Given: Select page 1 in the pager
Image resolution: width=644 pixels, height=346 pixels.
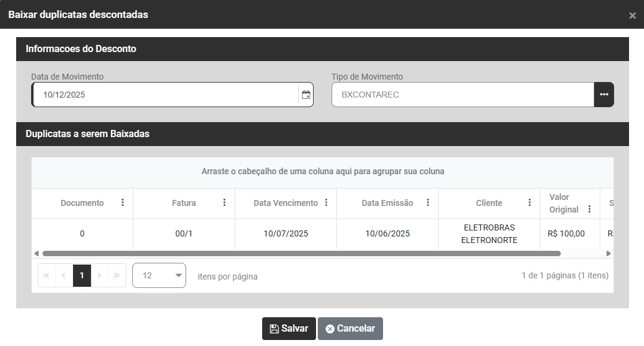Looking at the screenshot, I should (82, 275).
